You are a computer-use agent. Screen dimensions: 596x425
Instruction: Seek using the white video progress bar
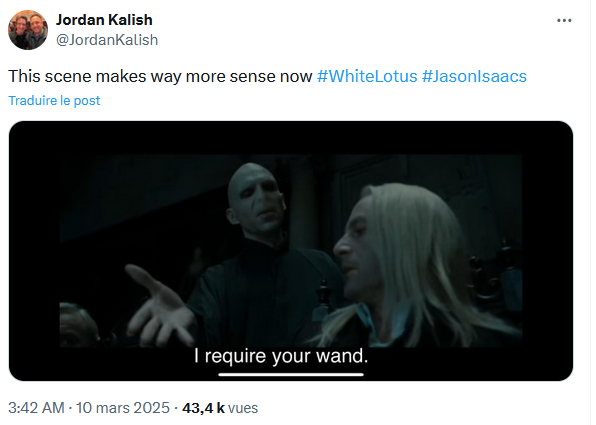click(291, 374)
